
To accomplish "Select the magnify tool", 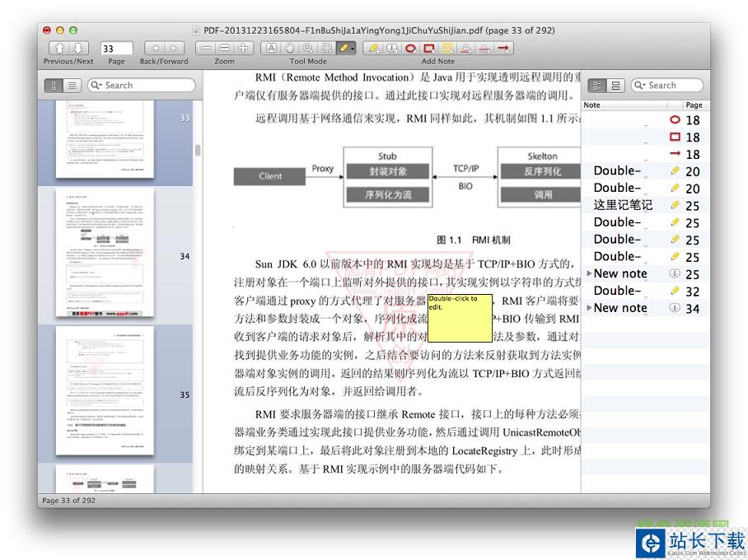I will pos(307,49).
